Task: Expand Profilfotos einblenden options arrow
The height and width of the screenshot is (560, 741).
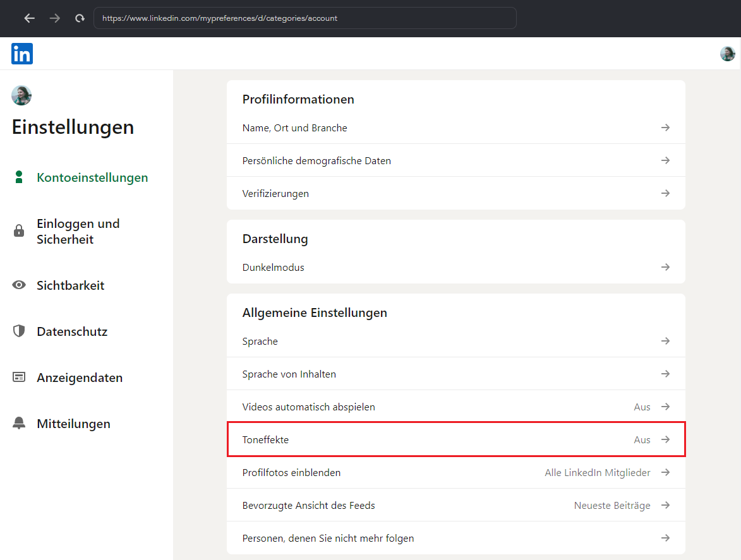Action: pos(665,473)
